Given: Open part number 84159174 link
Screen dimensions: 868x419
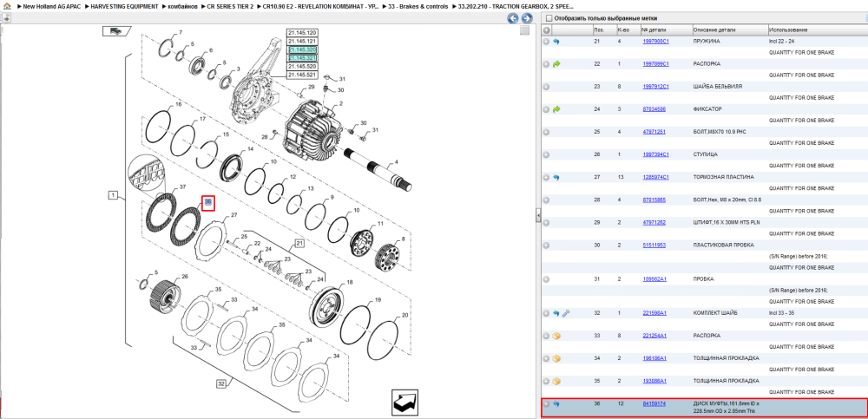Looking at the screenshot, I should [x=654, y=404].
